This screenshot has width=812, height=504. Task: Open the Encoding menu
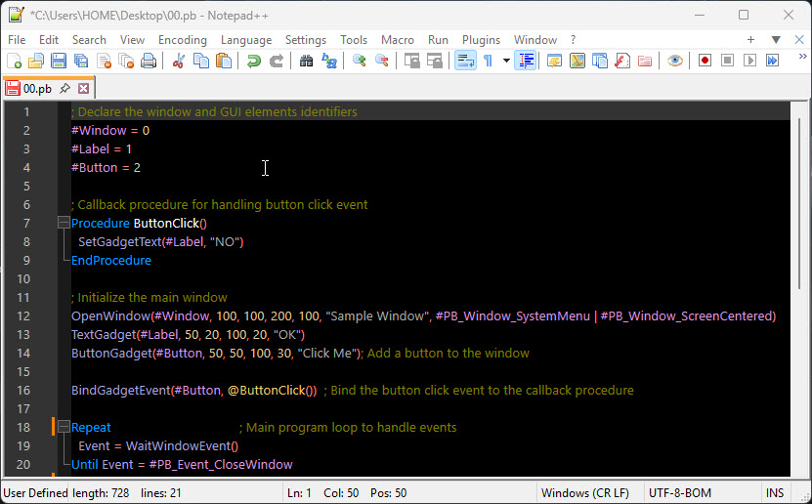pyautogui.click(x=183, y=40)
